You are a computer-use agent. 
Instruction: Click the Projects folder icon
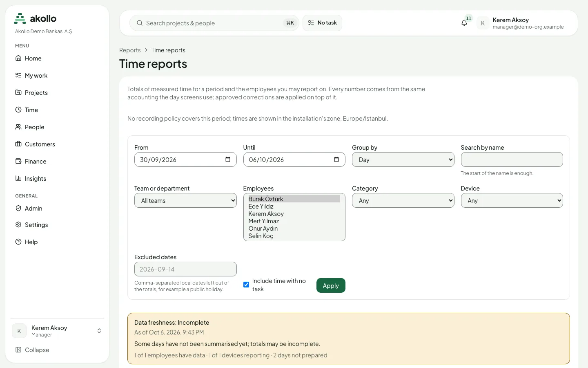click(x=18, y=92)
